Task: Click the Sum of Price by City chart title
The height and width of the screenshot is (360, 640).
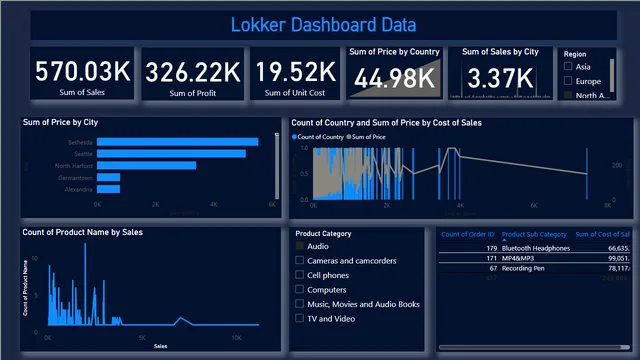Action: 60,122
